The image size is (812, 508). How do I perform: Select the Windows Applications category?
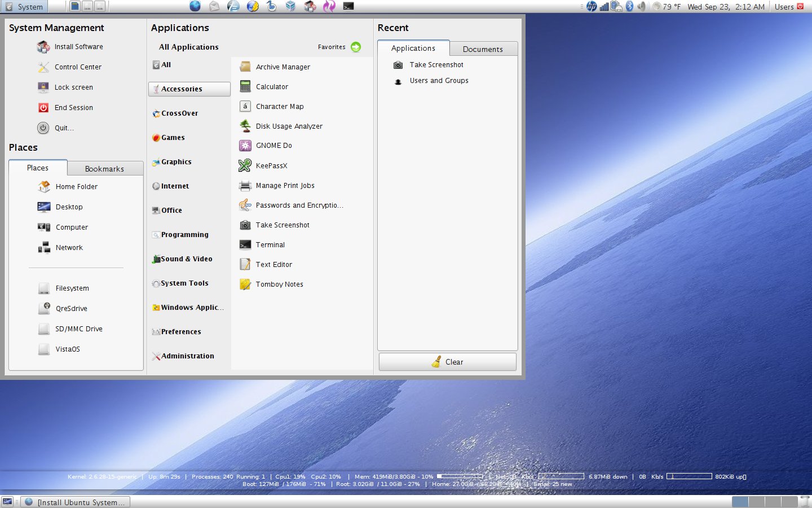(189, 308)
